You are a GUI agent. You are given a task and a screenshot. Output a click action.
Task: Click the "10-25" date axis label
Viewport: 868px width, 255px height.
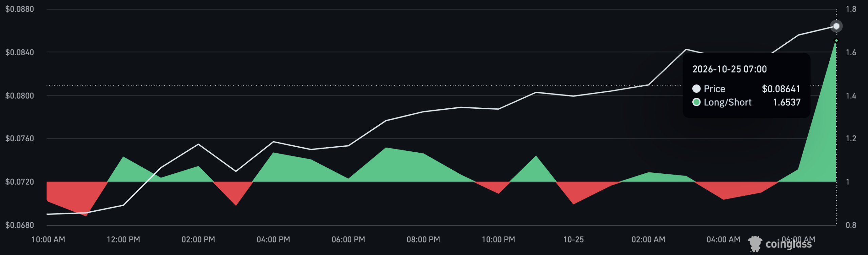point(573,240)
